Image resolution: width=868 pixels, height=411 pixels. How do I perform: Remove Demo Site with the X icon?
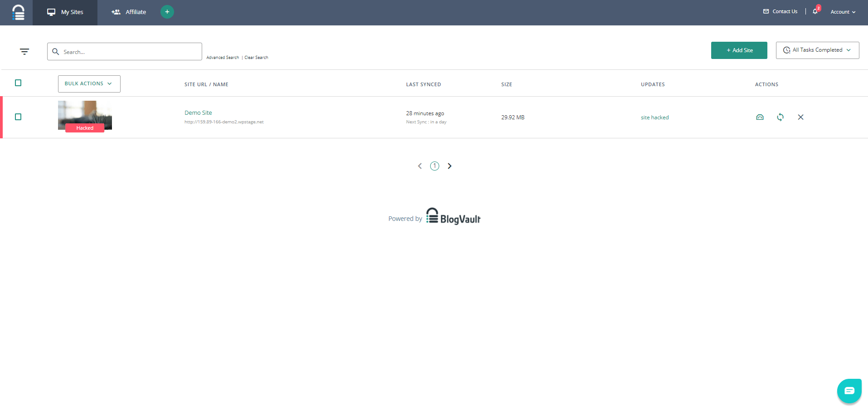click(x=800, y=117)
